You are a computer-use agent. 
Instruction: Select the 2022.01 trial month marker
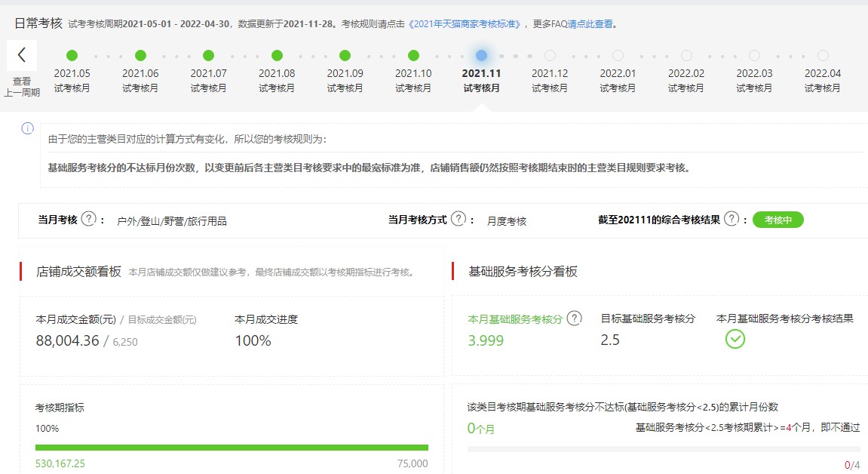618,55
